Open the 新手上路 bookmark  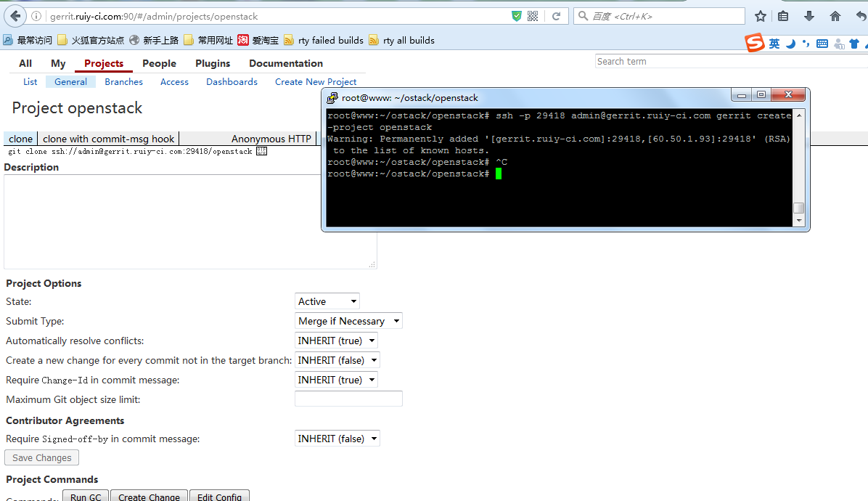click(154, 40)
